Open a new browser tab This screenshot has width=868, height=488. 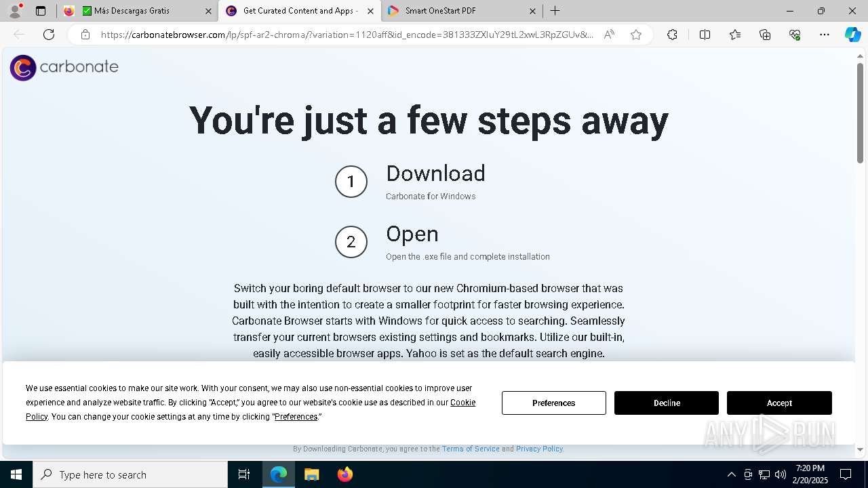tap(555, 11)
